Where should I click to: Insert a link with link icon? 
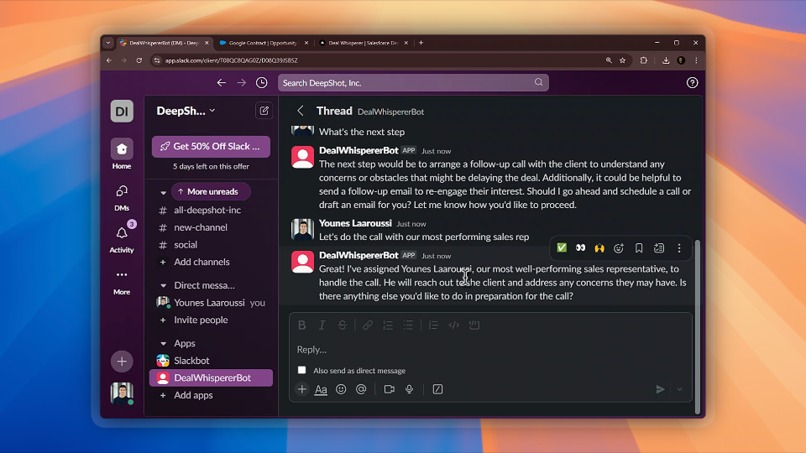coord(368,325)
